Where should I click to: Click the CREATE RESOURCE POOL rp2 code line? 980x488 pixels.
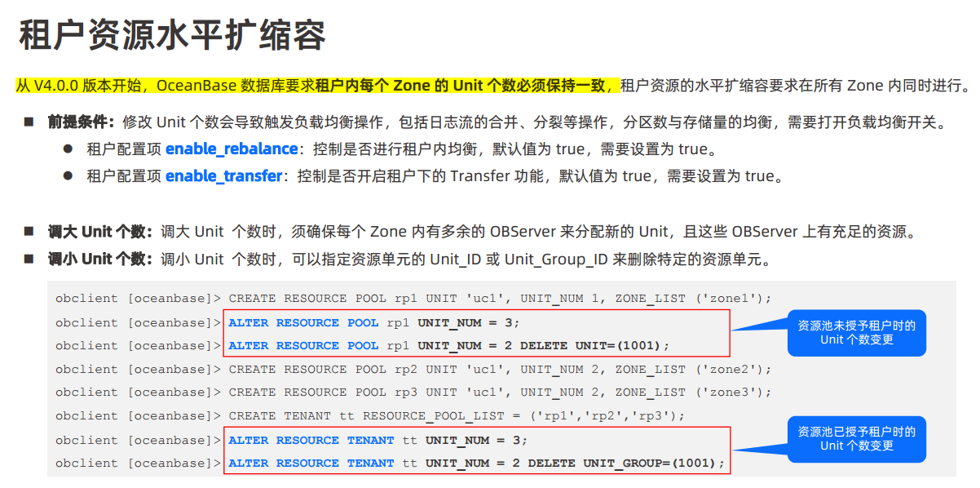click(499, 369)
